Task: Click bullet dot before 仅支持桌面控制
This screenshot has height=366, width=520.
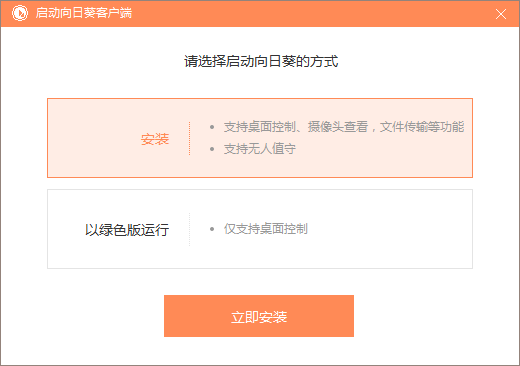Action: click(212, 229)
